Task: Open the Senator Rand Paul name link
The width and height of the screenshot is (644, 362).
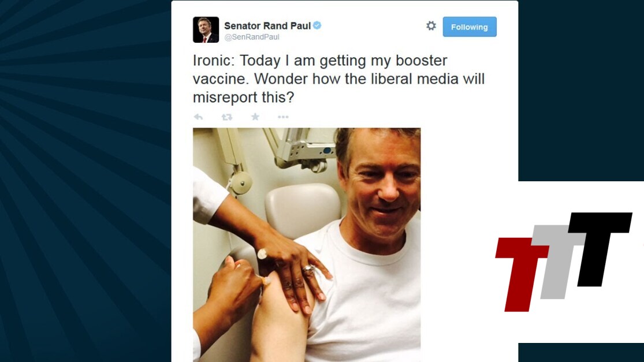Action: click(267, 25)
